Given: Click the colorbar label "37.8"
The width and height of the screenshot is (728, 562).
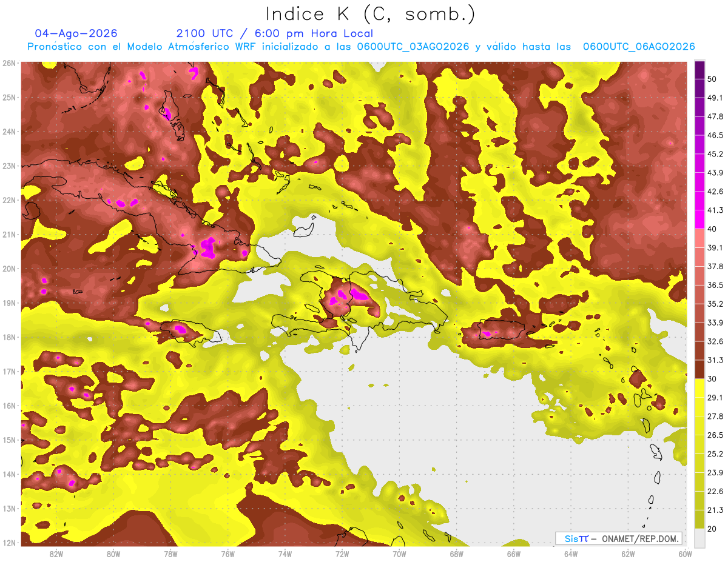Looking at the screenshot, I should tap(715, 266).
